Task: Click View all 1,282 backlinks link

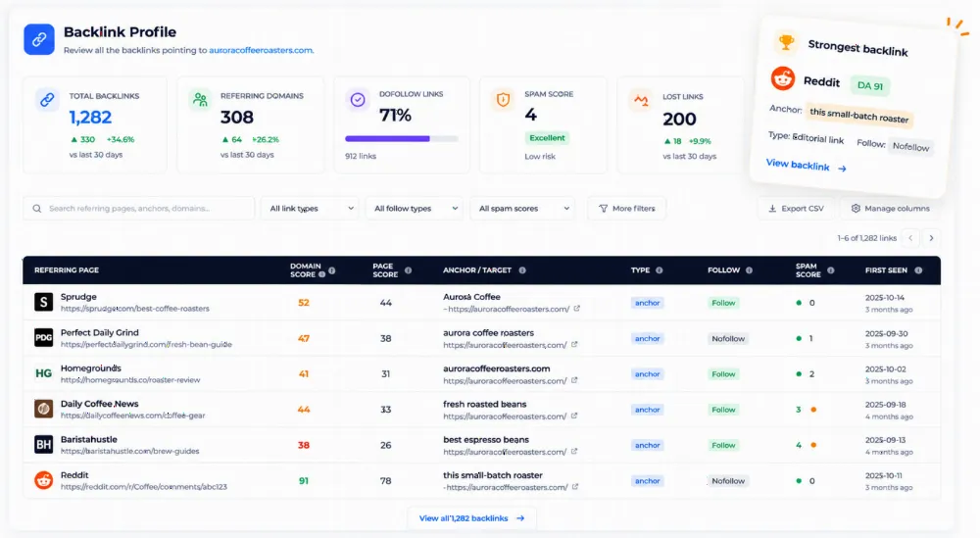Action: click(472, 518)
